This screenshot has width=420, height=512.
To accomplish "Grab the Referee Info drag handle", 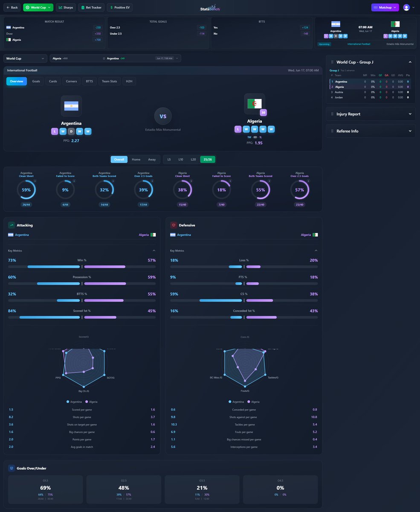I will (x=332, y=131).
